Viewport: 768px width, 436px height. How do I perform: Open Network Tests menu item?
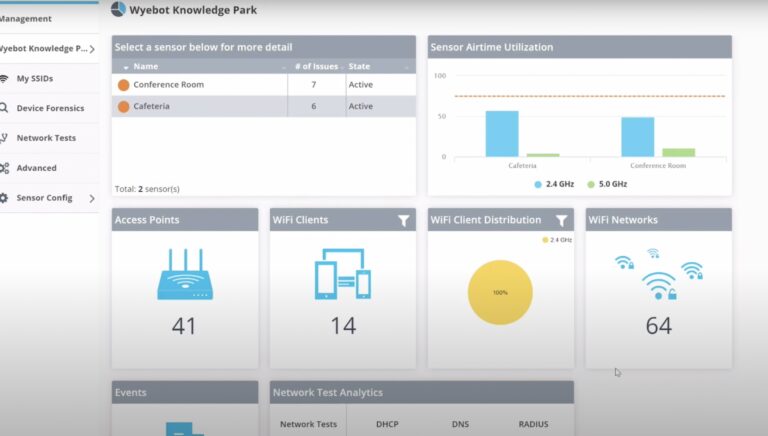click(x=46, y=138)
